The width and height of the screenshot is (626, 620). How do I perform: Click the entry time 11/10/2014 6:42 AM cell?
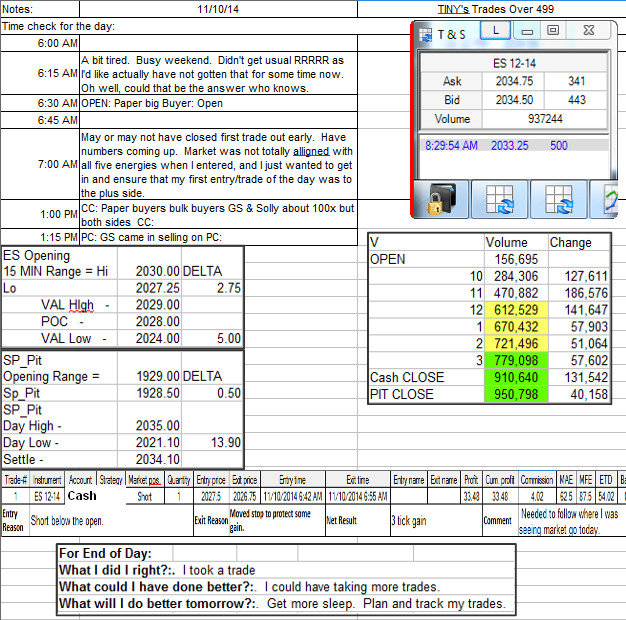(x=293, y=497)
